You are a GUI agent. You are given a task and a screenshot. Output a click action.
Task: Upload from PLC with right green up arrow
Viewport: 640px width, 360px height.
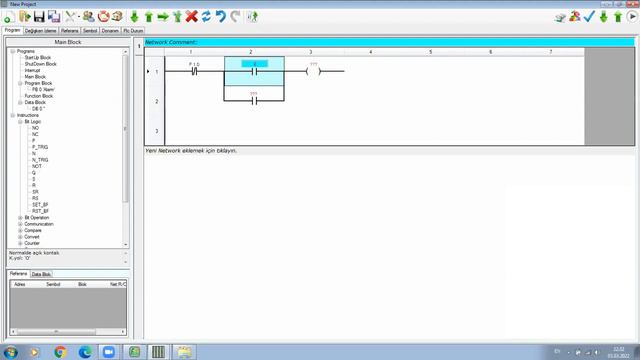[618, 17]
